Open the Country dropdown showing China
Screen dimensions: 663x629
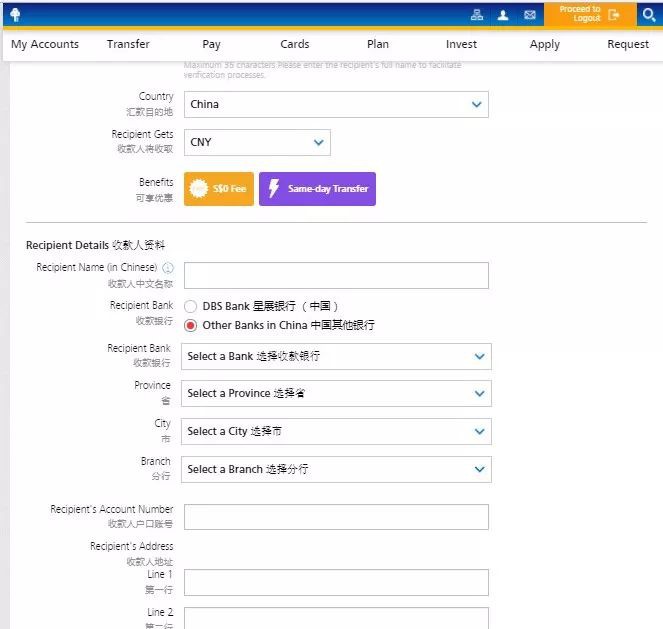point(336,104)
